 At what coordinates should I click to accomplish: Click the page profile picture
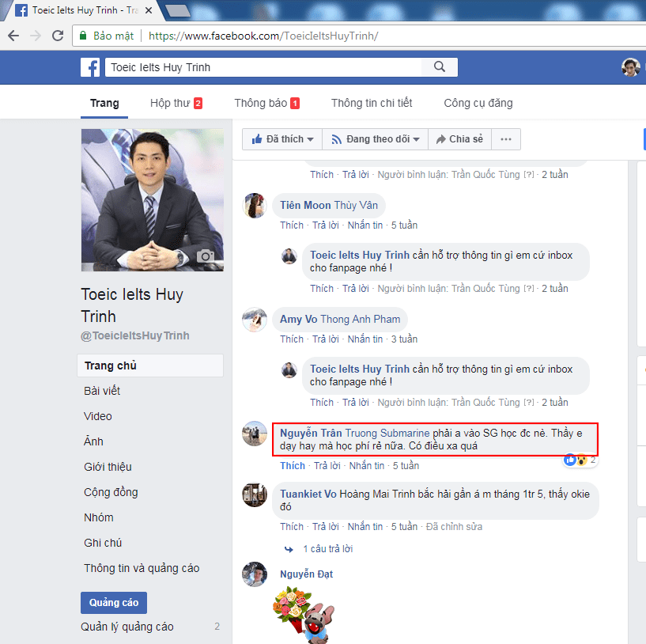click(153, 200)
